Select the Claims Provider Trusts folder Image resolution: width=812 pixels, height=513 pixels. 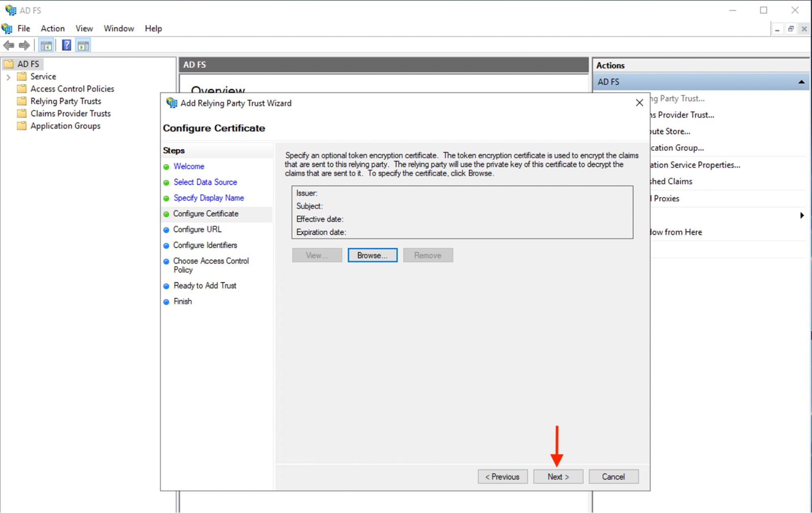[70, 113]
